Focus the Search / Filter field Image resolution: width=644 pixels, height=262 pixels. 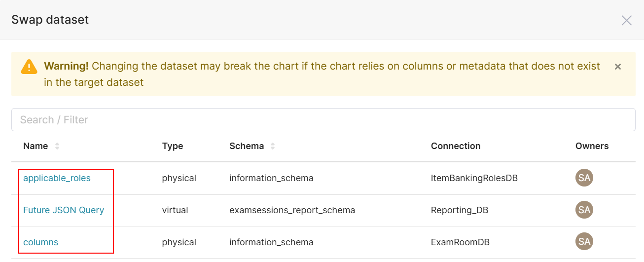[x=323, y=120]
